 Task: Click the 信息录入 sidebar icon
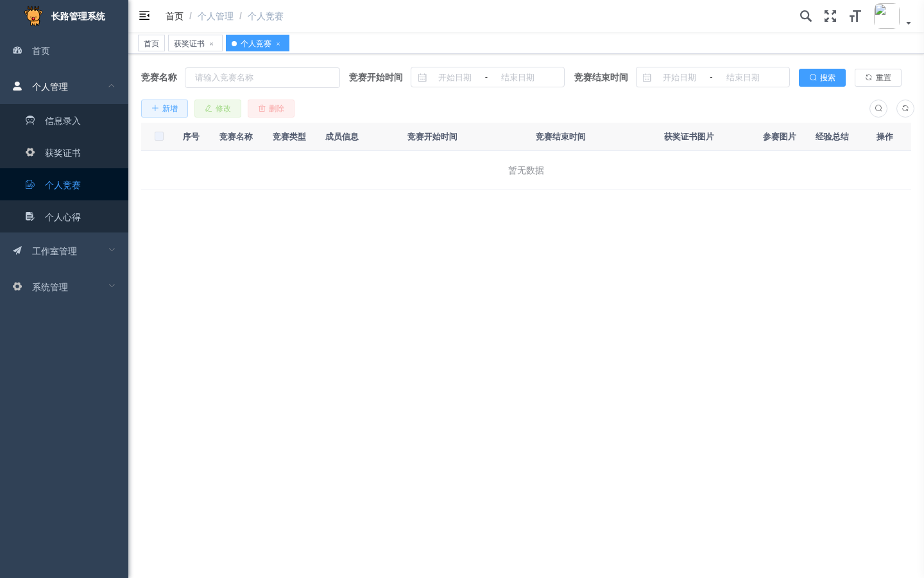pyautogui.click(x=30, y=120)
